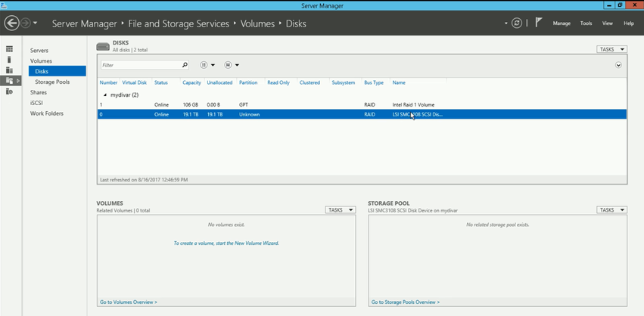Viewport: 644px width, 316px height.
Task: Open the Manage menu
Action: (x=562, y=23)
